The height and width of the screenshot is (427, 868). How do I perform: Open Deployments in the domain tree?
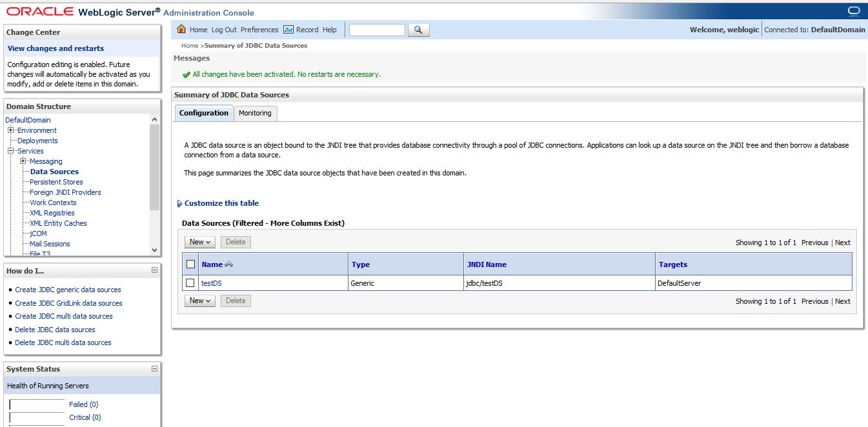[37, 141]
